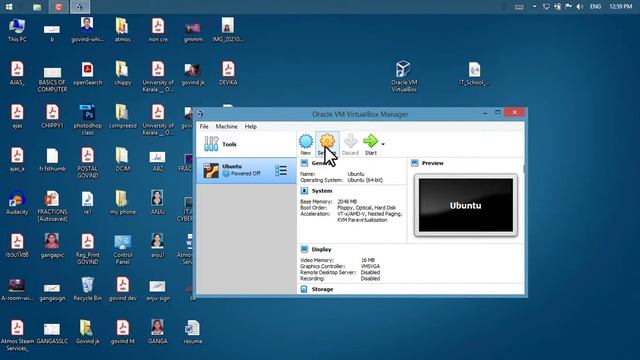Select the DCIM folder icon
Viewport: 640px width, 360px height.
click(x=122, y=160)
